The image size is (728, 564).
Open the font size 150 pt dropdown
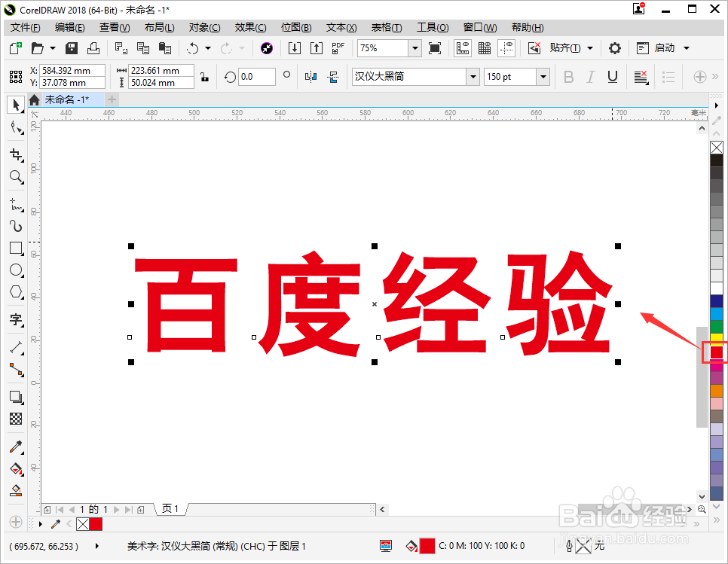pos(543,77)
